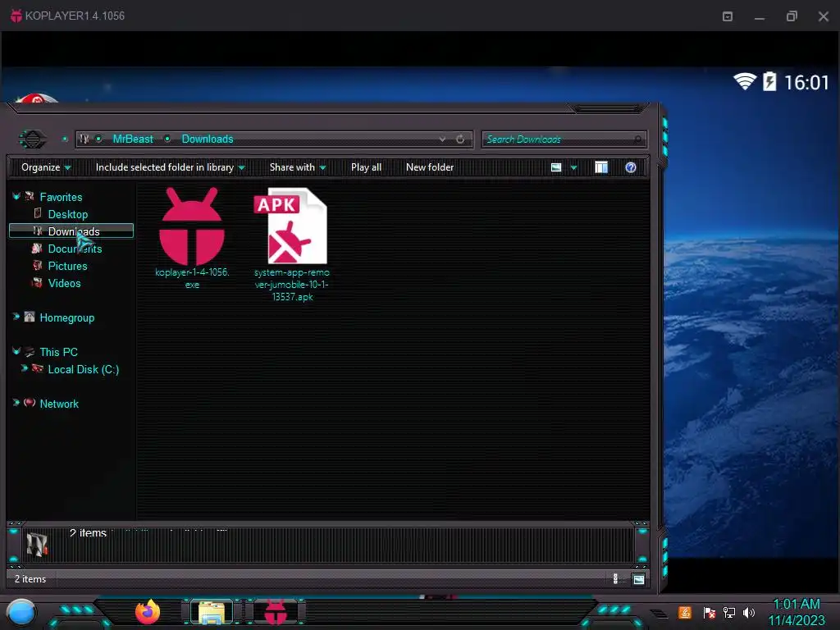The height and width of the screenshot is (630, 840).
Task: Select Favorites in the navigation pane
Action: pyautogui.click(x=61, y=197)
